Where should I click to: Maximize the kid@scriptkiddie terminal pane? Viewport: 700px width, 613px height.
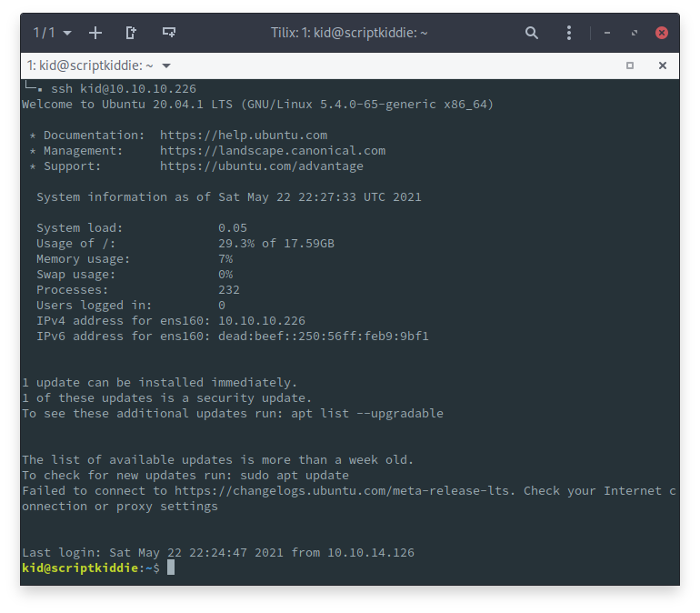(630, 65)
